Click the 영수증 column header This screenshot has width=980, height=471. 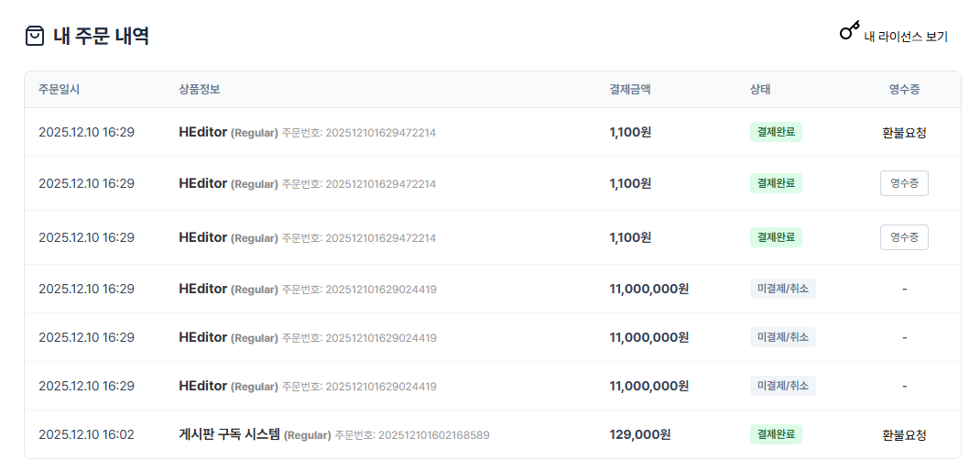[x=904, y=90]
